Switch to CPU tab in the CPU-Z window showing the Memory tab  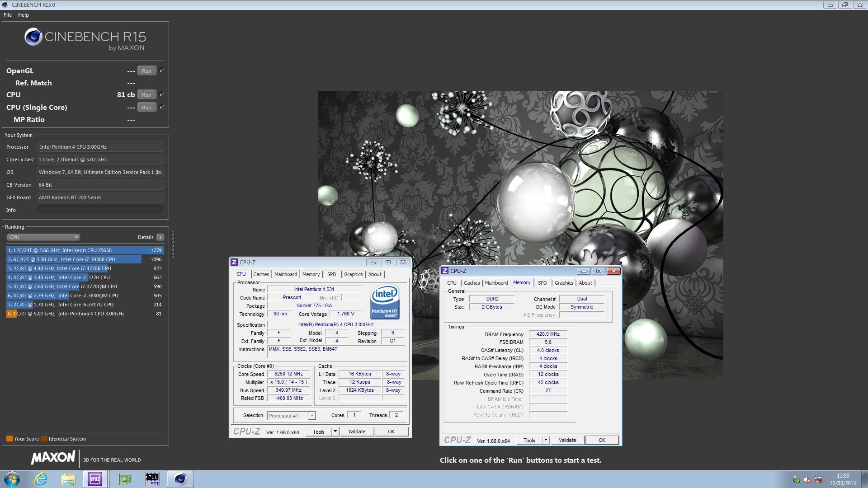tap(452, 283)
